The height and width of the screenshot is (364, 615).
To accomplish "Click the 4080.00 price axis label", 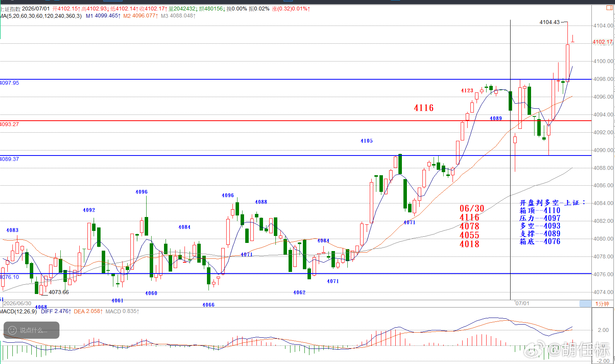I will [x=603, y=239].
